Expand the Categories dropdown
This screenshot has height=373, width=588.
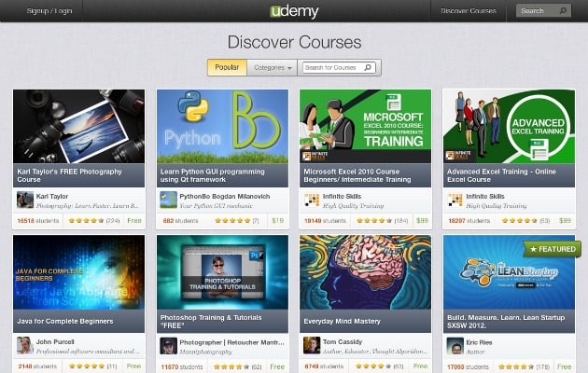click(x=273, y=67)
